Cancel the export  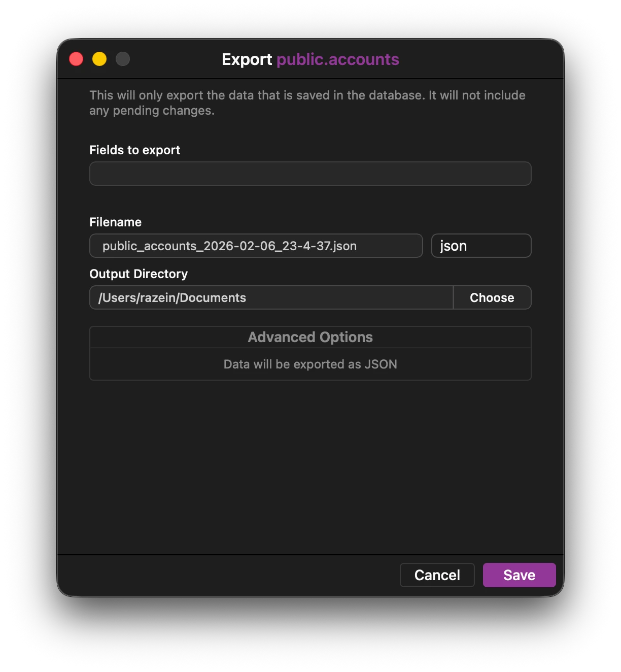(x=437, y=575)
